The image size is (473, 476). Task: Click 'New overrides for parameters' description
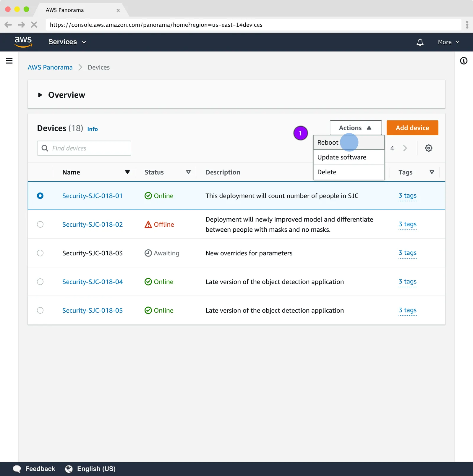click(249, 253)
